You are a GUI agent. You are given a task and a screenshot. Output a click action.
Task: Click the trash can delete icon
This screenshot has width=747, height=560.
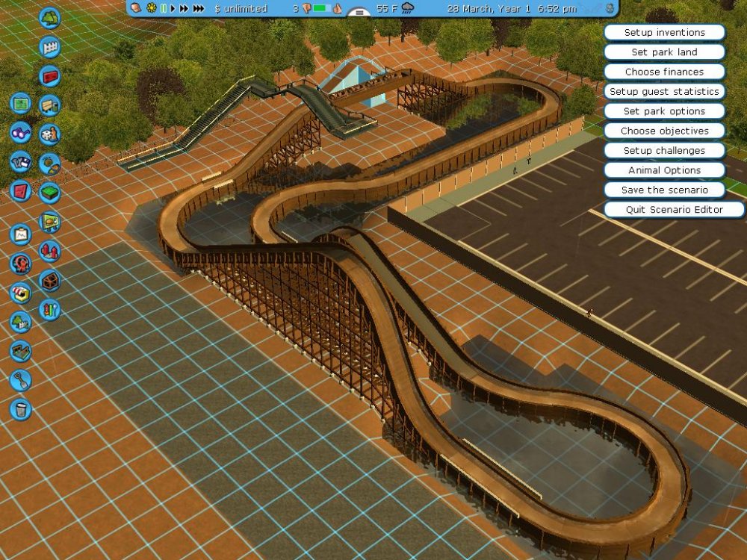coord(21,409)
